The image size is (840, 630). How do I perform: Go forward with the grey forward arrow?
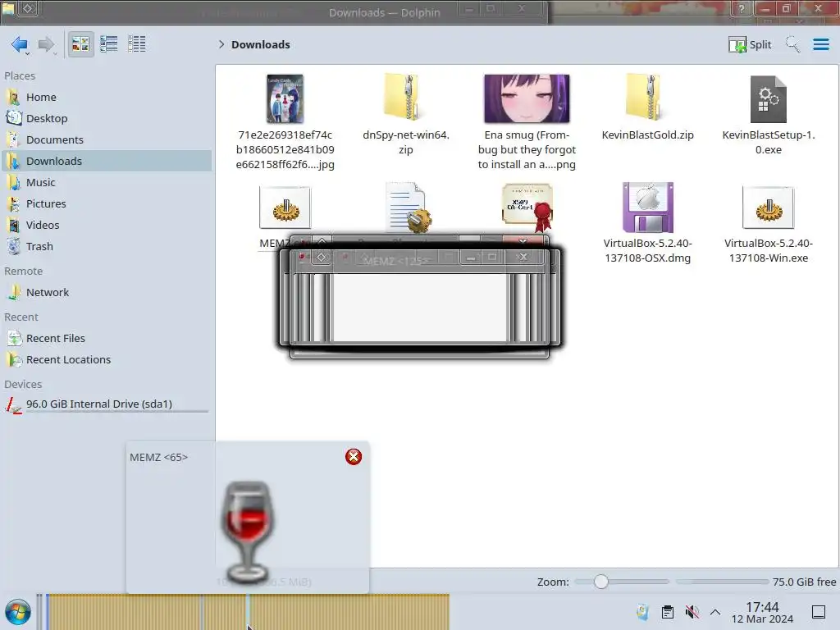[46, 44]
